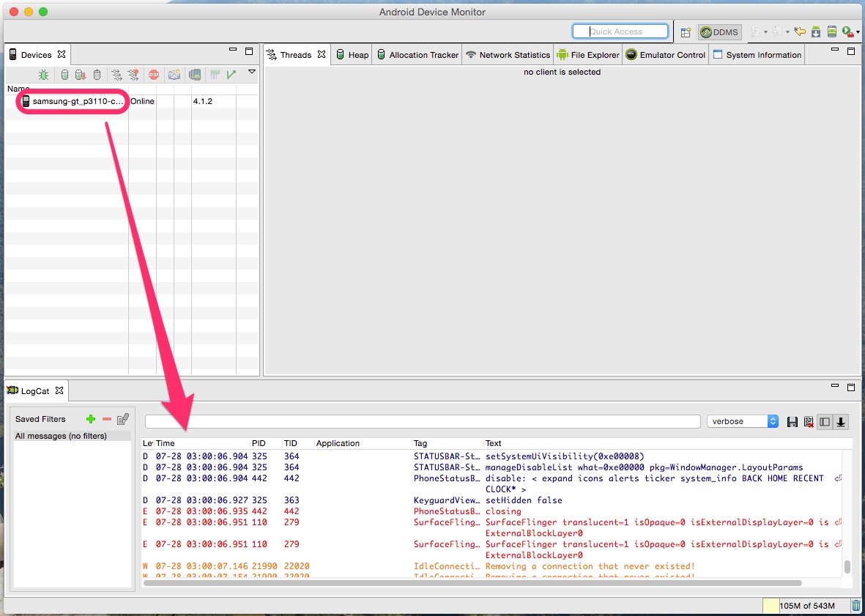Select the DDMS perspective button

tap(719, 32)
